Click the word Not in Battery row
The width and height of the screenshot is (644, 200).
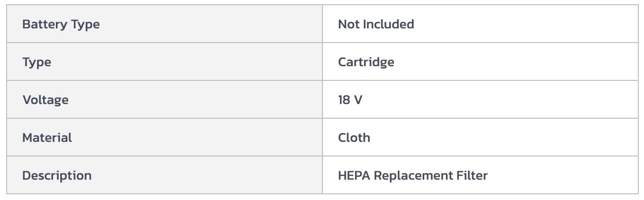click(348, 24)
